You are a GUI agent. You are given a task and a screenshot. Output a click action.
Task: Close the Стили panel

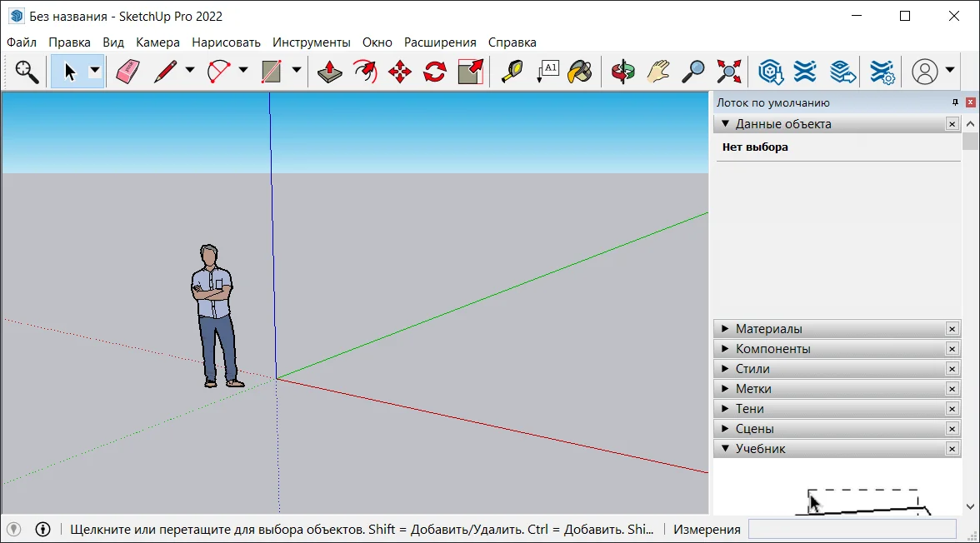coord(952,369)
